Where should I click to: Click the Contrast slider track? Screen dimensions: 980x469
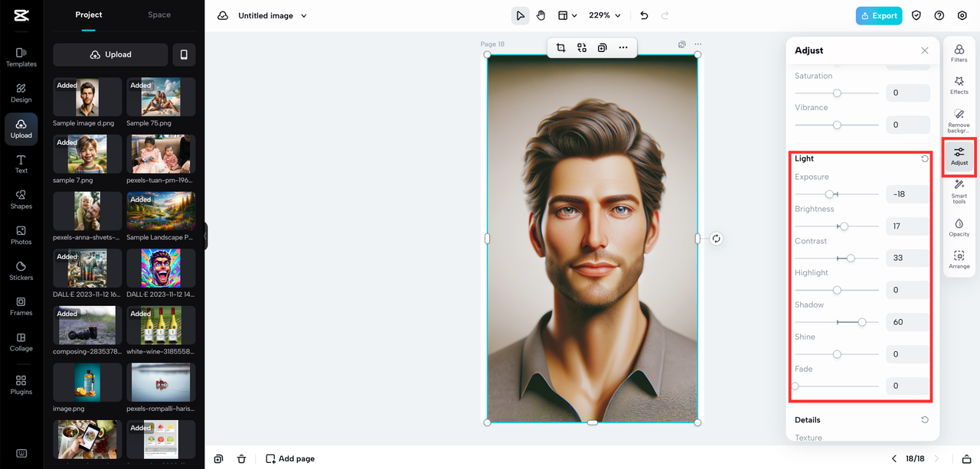coord(837,259)
